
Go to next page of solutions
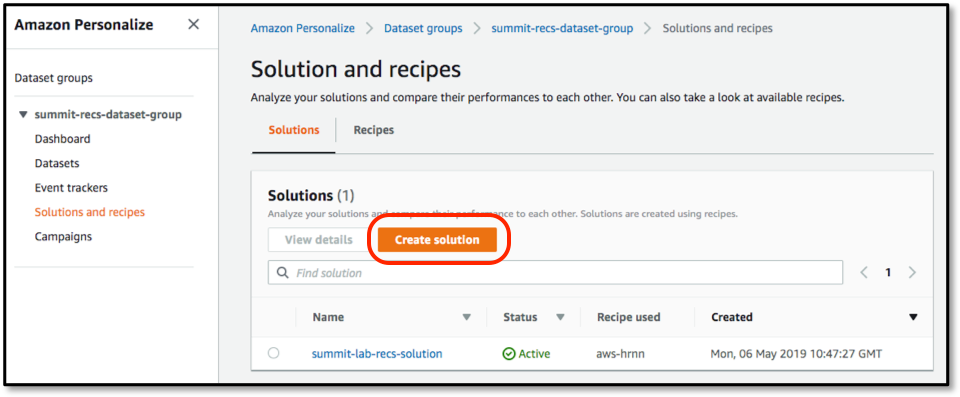tap(912, 273)
